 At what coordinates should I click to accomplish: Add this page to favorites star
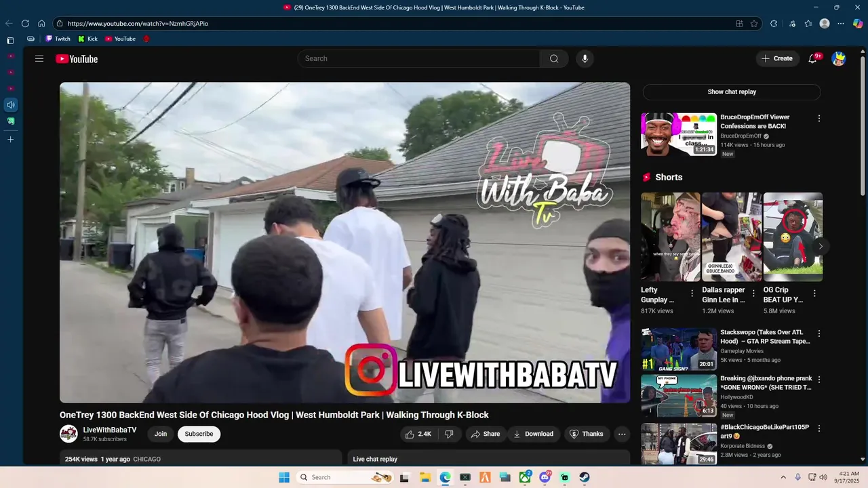[x=754, y=23]
